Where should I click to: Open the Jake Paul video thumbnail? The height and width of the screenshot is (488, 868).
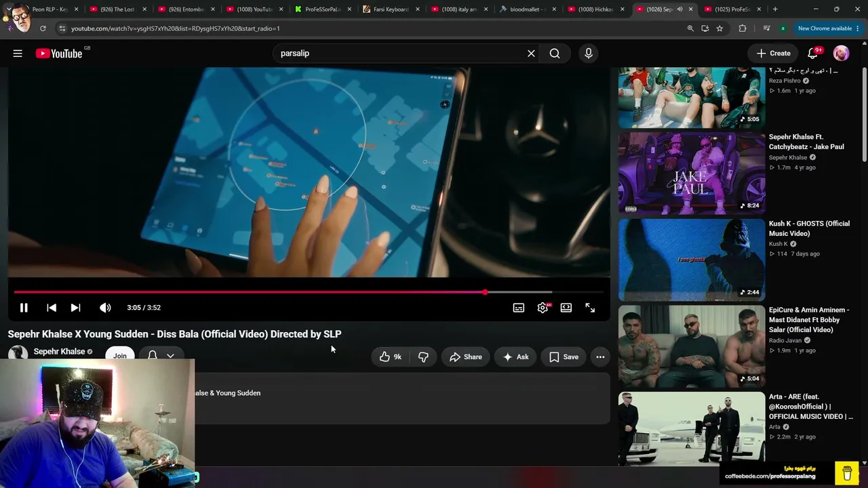(692, 173)
